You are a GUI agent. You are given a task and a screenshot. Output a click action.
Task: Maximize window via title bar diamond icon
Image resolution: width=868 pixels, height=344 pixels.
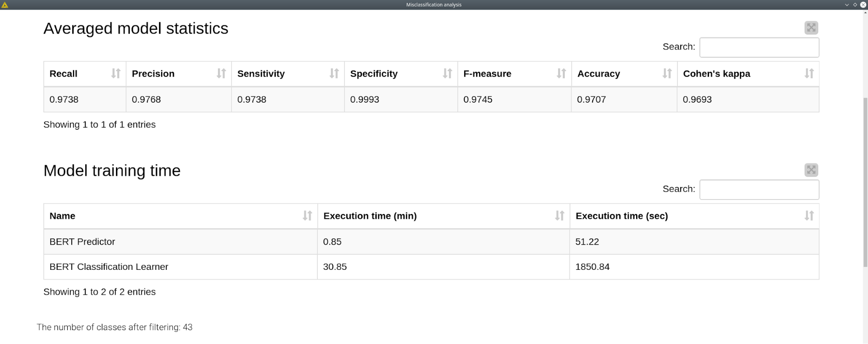tap(855, 5)
